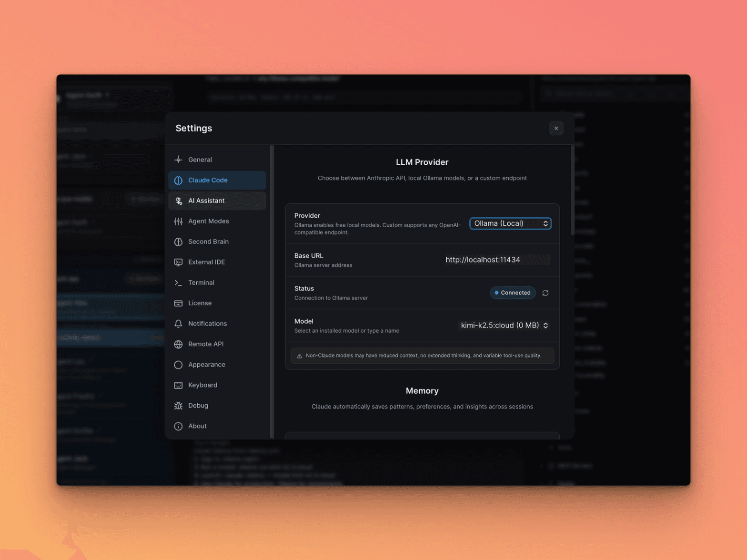
Task: Click "Claude automatically saves patterns" description text
Action: [422, 407]
